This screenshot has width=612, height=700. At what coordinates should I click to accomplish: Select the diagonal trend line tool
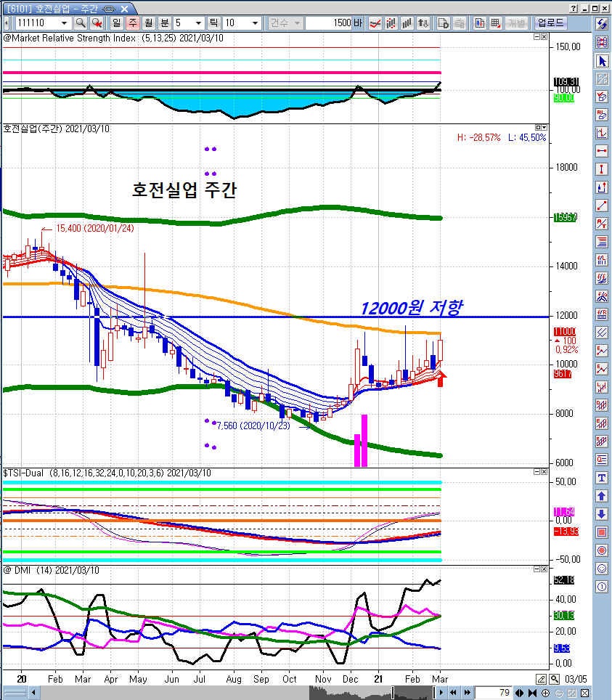[x=602, y=205]
